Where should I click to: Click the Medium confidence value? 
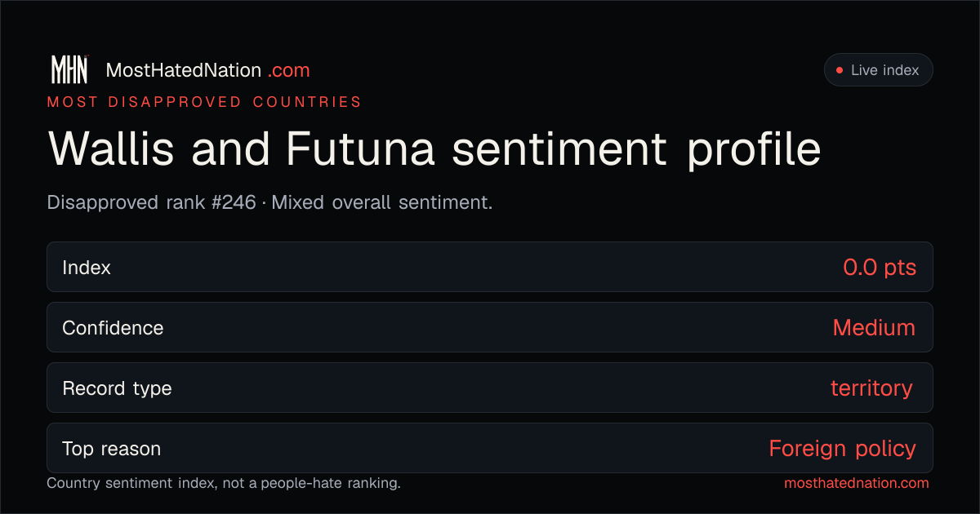pyautogui.click(x=874, y=328)
